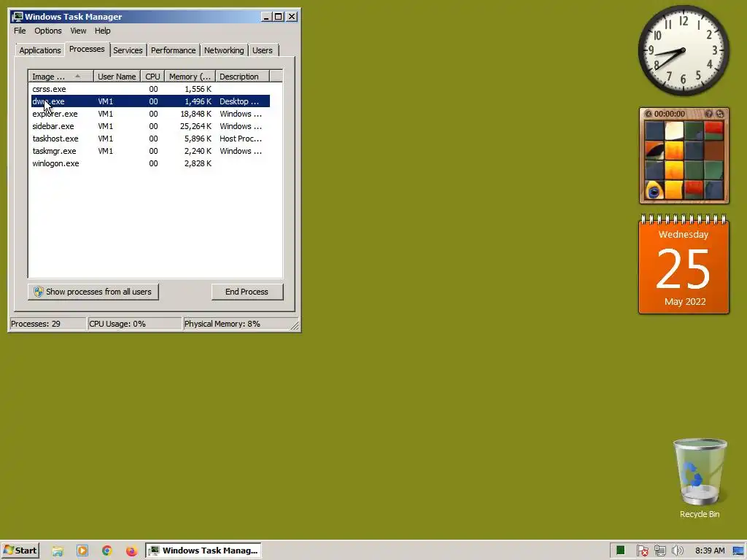Click the CPU Usage status entry
The width and height of the screenshot is (747, 560).
[134, 324]
